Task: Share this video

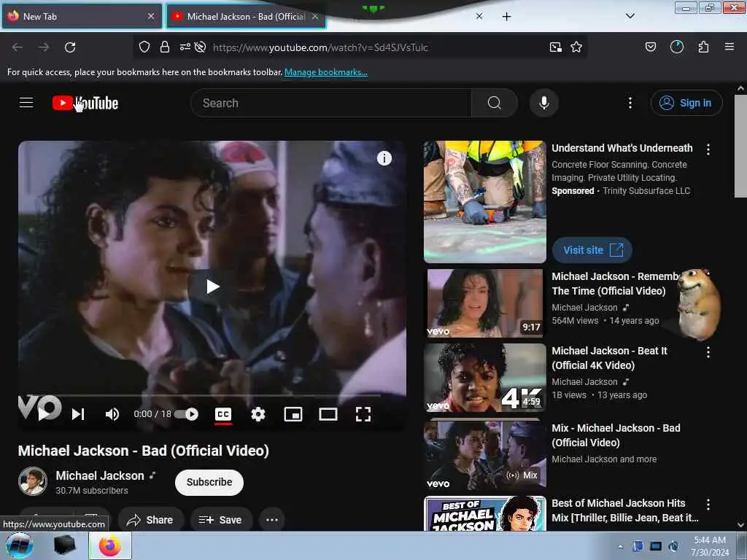Action: click(x=150, y=519)
